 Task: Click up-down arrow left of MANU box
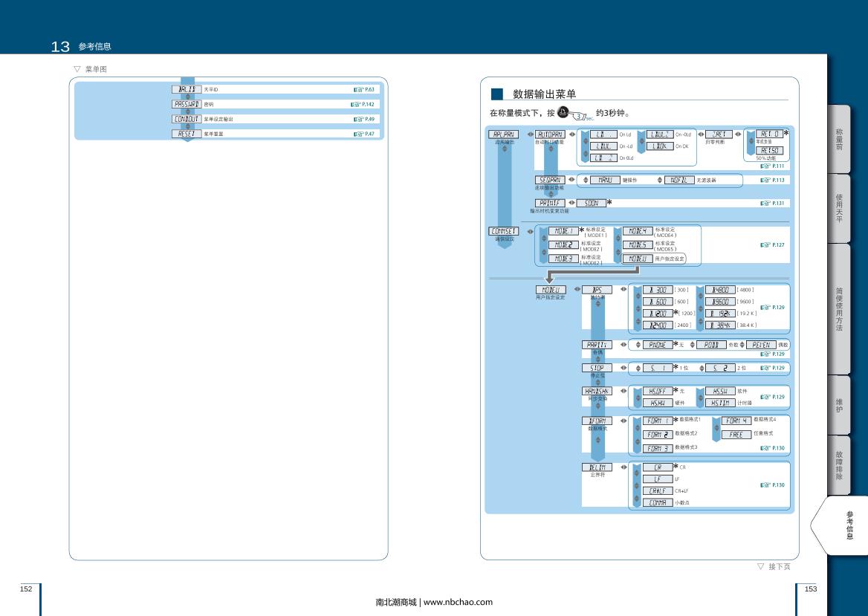tap(586, 180)
